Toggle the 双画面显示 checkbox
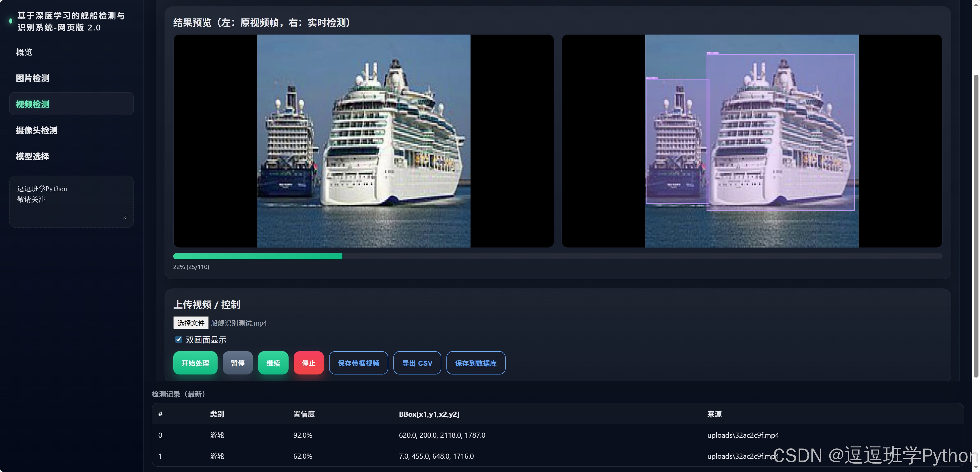Screen dimensions: 980x472 pos(178,339)
